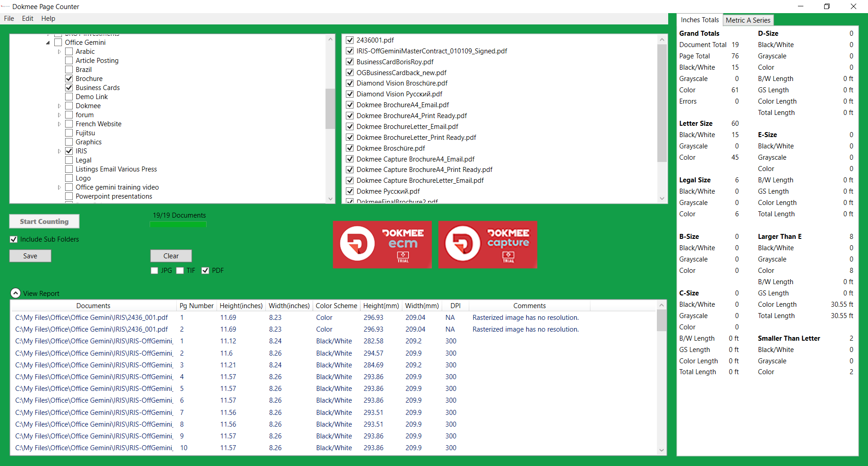The width and height of the screenshot is (868, 466).
Task: Open the File menu
Action: (x=9, y=19)
